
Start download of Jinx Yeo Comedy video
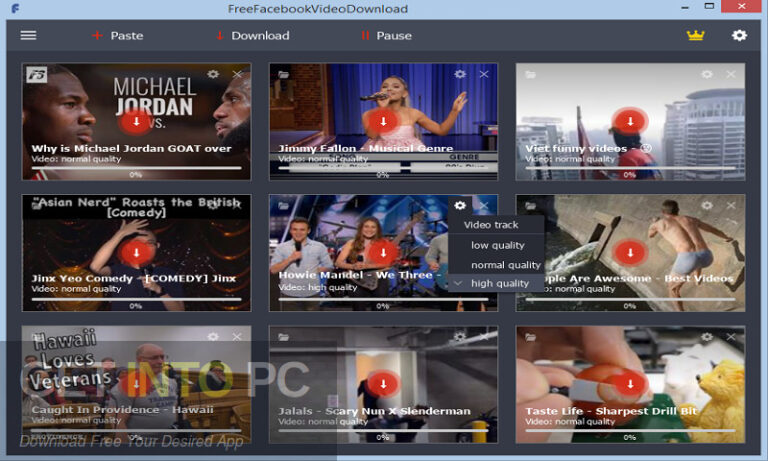pos(136,252)
